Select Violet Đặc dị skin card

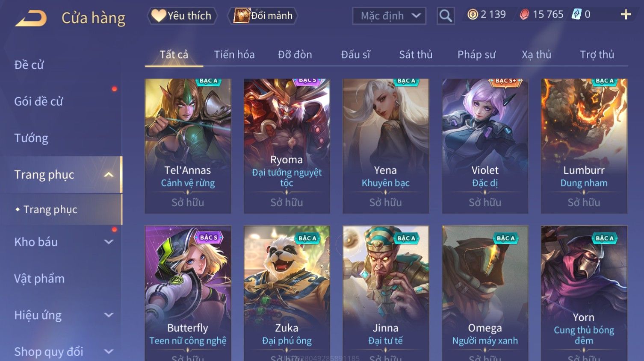click(x=485, y=146)
